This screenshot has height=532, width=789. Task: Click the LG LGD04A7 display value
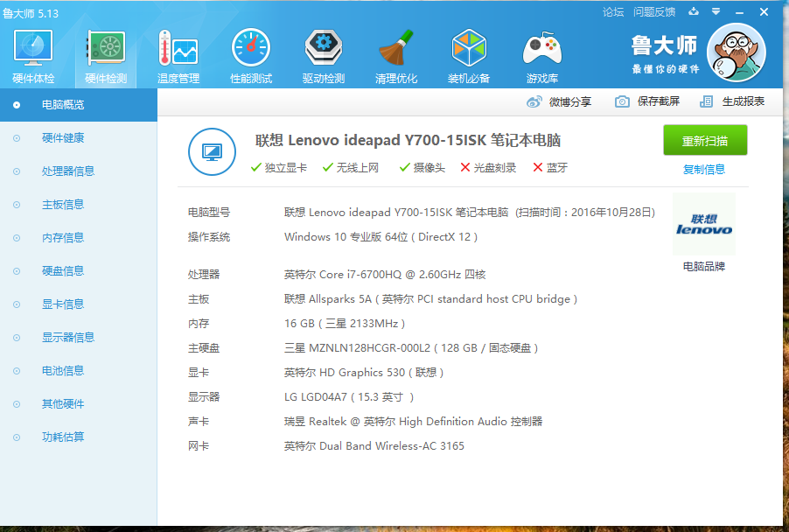pos(349,397)
